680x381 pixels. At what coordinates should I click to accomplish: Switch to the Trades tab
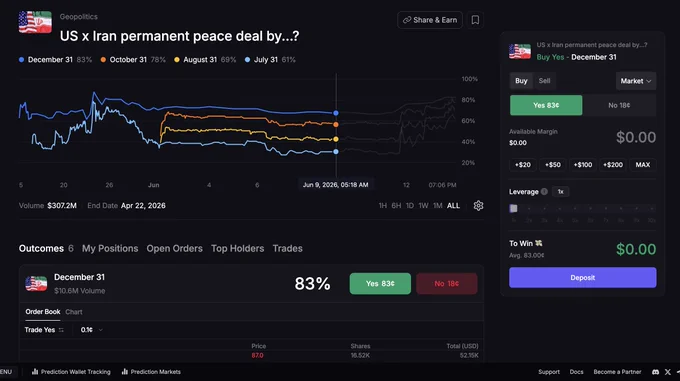pos(288,248)
